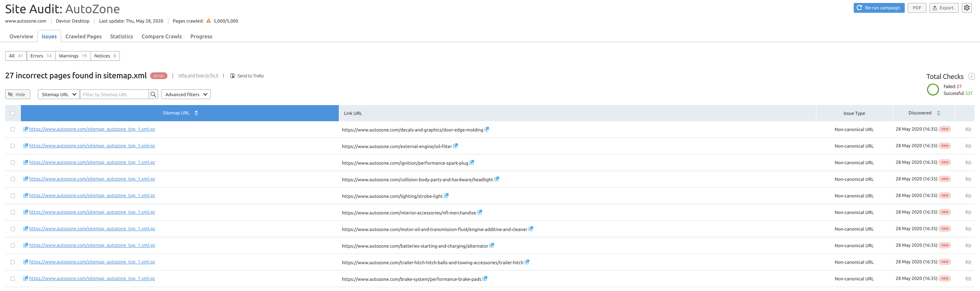
Task: Click the pages crawled warning triangle icon
Action: (209, 21)
